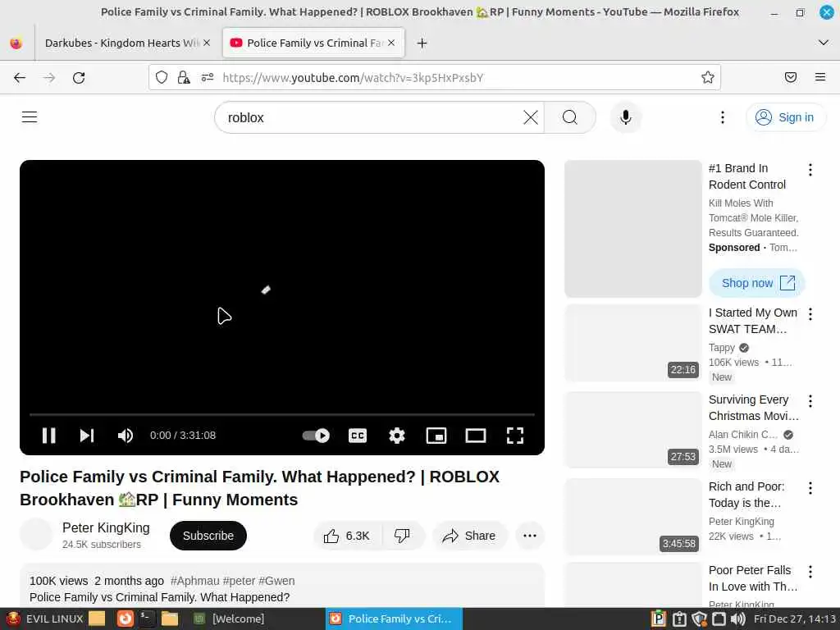840x630 pixels.
Task: Save to Pocket icon
Action: coord(791,78)
